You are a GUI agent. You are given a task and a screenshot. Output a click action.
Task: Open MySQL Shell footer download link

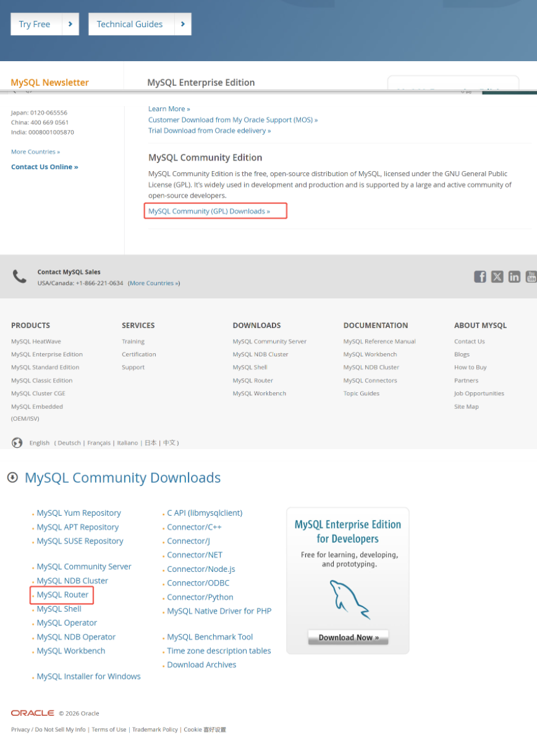(x=250, y=367)
